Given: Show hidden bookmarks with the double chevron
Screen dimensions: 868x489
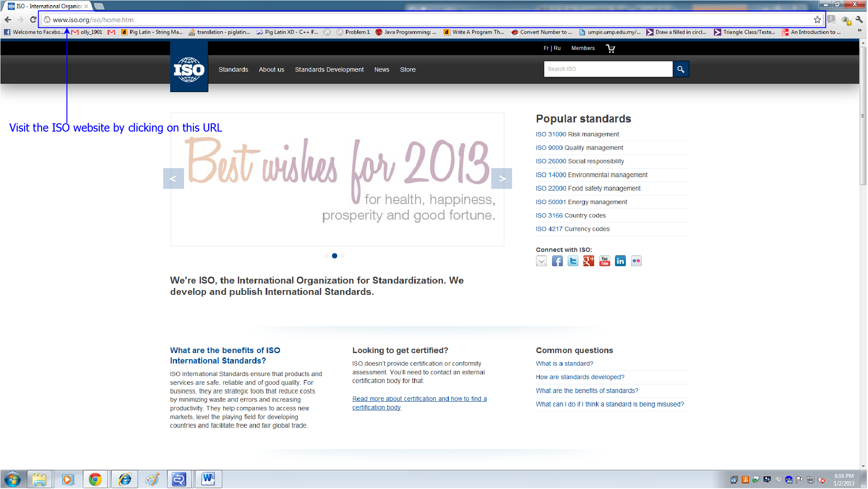Looking at the screenshot, I should tap(859, 30).
